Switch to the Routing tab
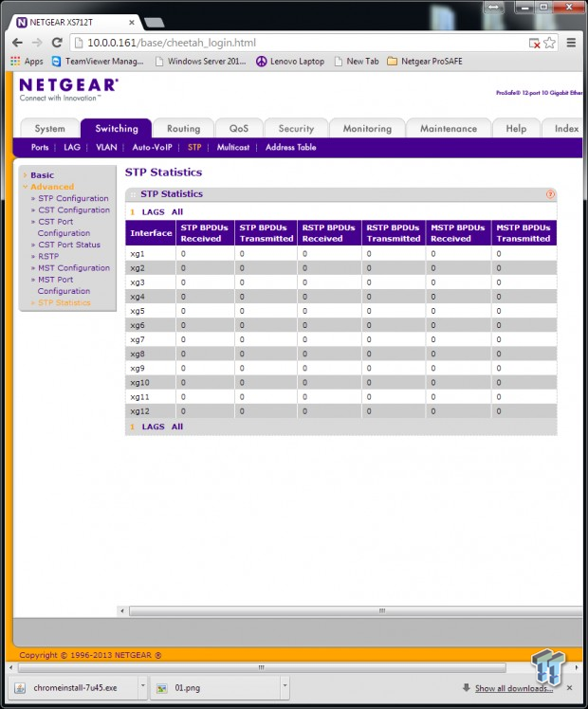This screenshot has height=709, width=588. point(183,128)
